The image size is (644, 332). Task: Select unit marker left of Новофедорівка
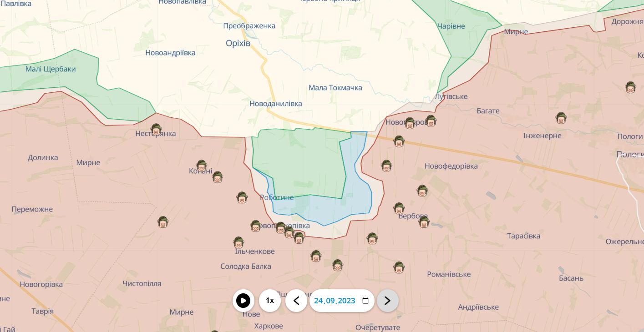click(x=386, y=166)
